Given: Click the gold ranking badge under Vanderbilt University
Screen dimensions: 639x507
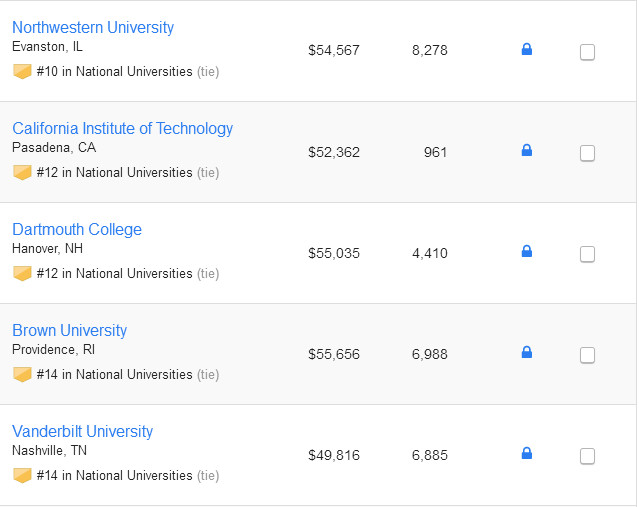Looking at the screenshot, I should (22, 476).
